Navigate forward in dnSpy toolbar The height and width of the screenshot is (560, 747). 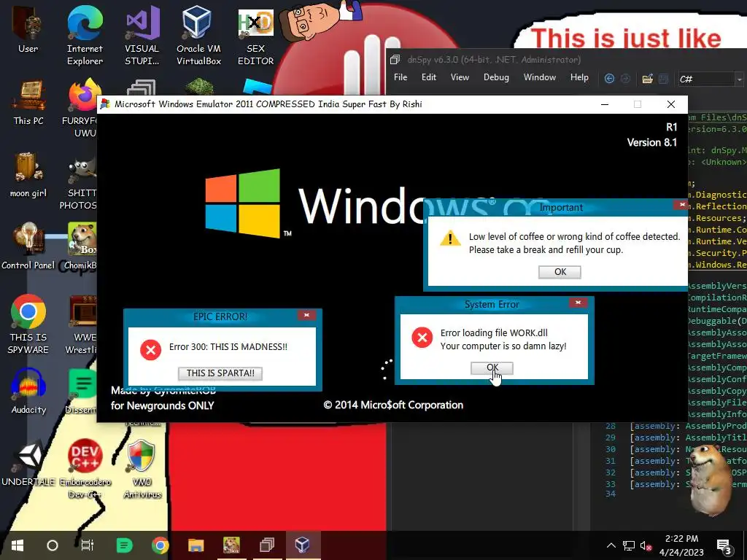625,79
